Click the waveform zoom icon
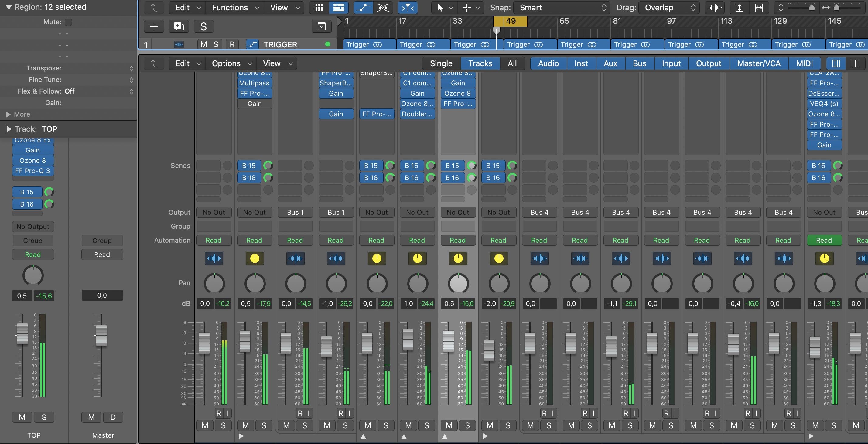The width and height of the screenshot is (868, 444). point(714,7)
